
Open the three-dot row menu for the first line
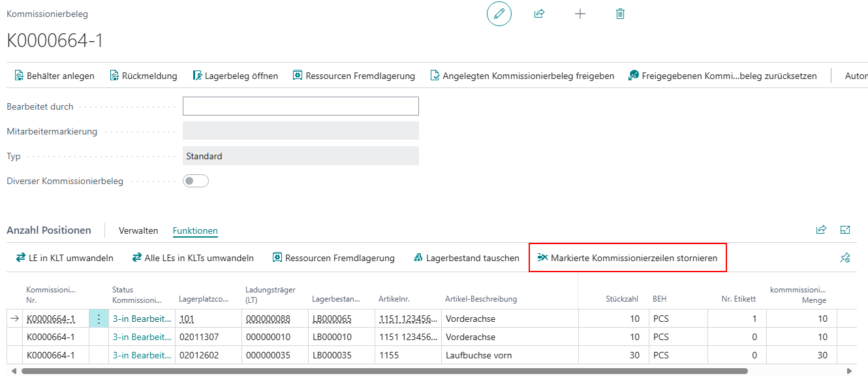[x=99, y=319]
